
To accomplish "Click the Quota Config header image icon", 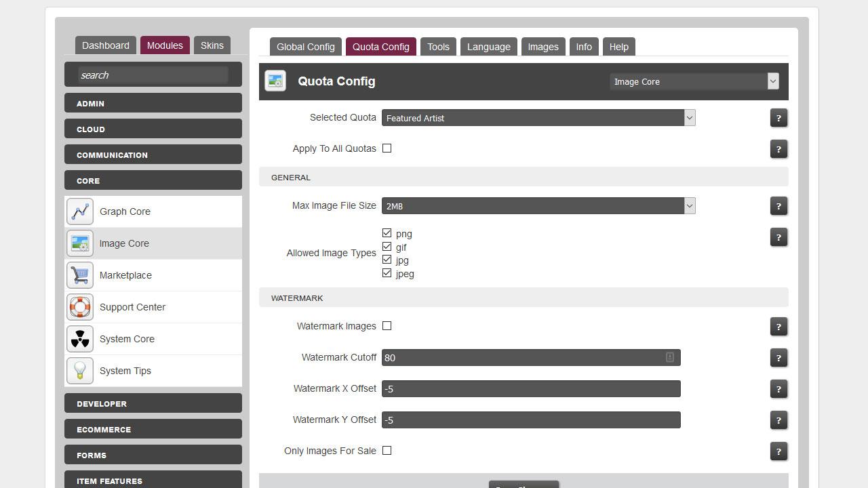I will coord(275,81).
